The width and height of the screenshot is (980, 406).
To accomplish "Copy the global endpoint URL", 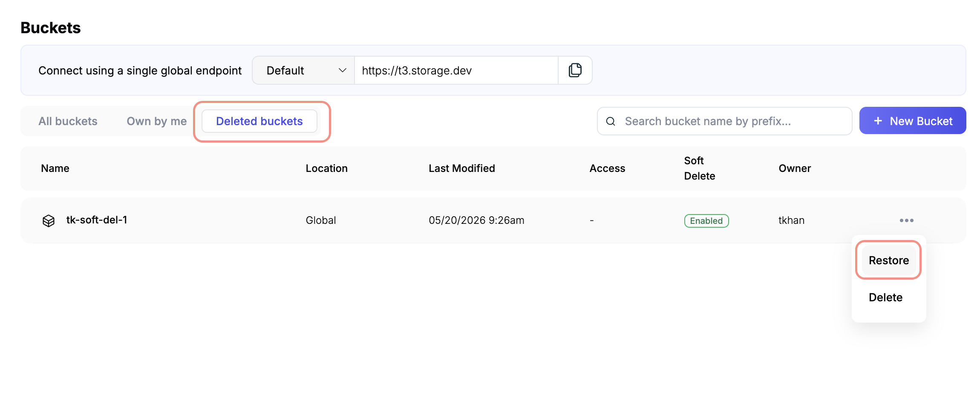I will [575, 70].
